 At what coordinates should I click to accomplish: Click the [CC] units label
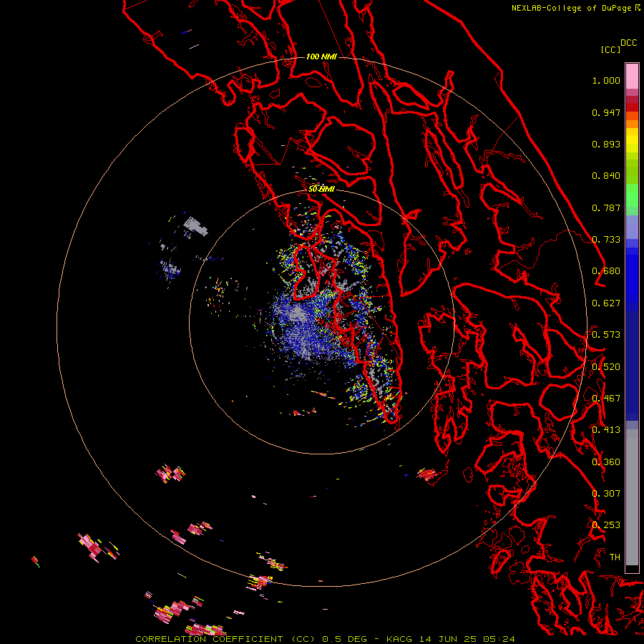[610, 49]
